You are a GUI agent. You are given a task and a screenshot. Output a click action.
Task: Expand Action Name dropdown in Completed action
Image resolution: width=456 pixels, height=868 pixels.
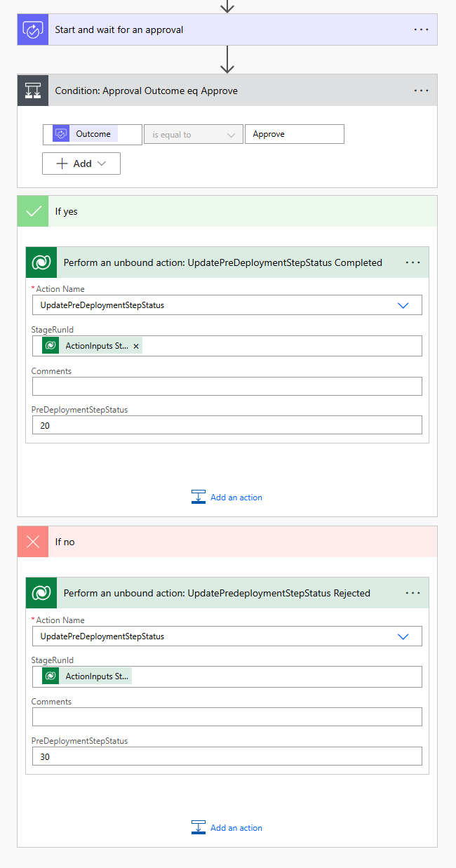pos(403,305)
